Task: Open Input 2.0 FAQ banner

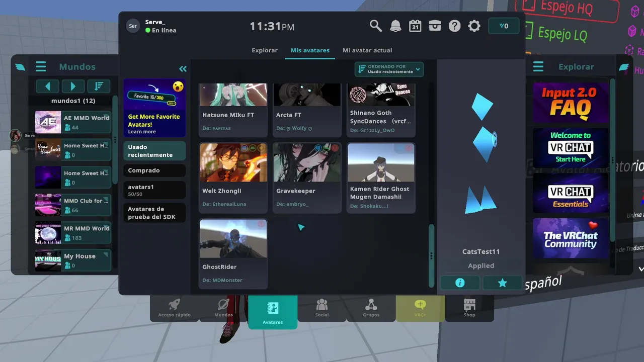Action: tap(571, 103)
